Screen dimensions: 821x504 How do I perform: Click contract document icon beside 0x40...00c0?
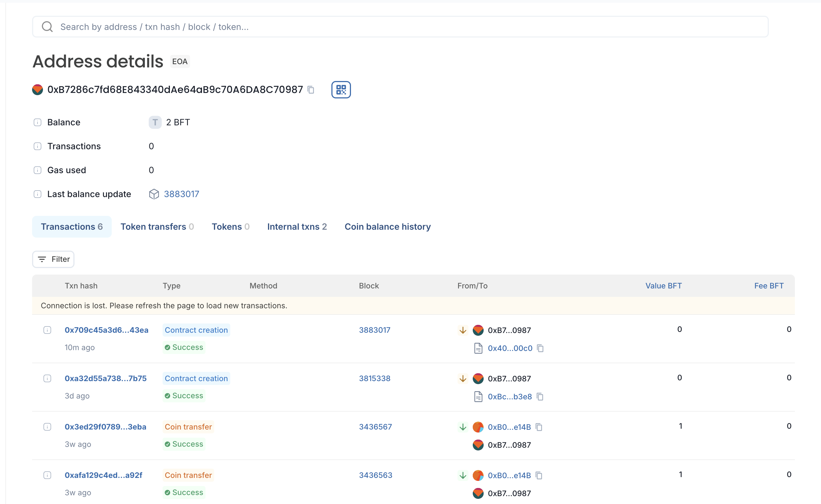tap(478, 348)
